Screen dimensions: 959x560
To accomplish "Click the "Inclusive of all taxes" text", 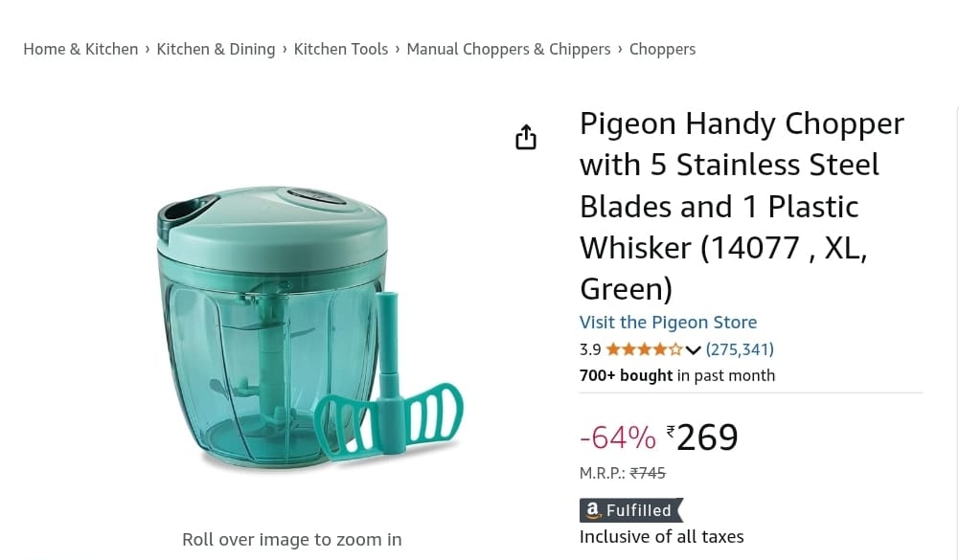I will tap(661, 536).
